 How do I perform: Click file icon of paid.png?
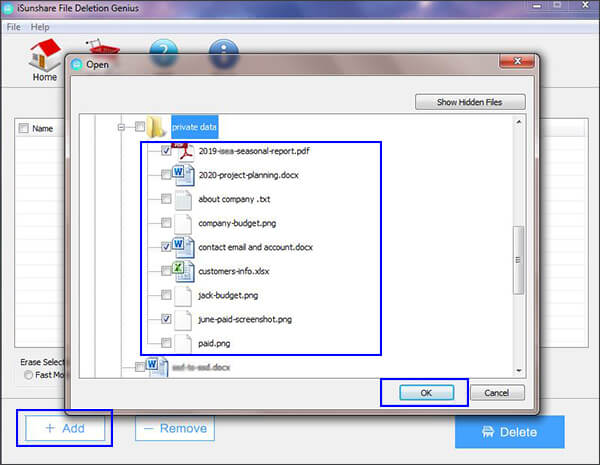[183, 343]
